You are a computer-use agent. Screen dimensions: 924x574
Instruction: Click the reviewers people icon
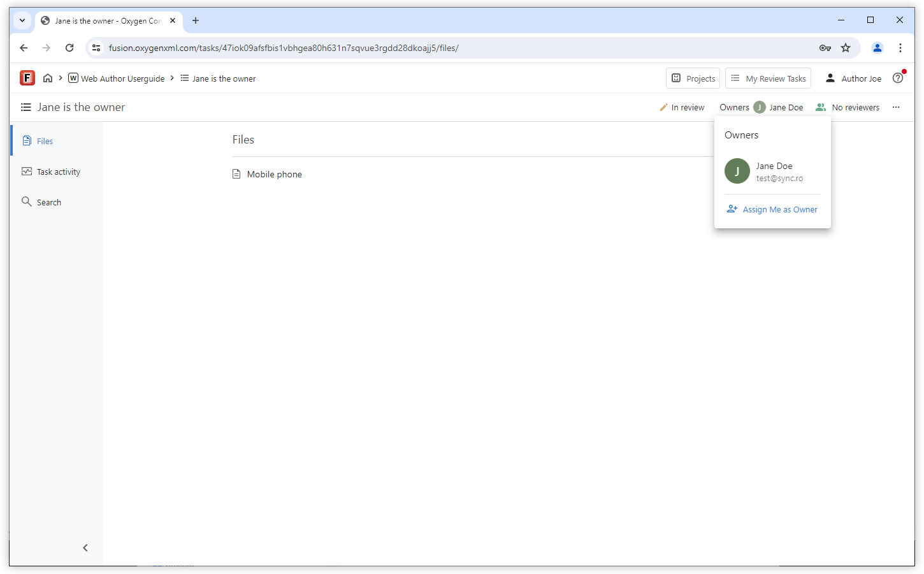point(821,107)
